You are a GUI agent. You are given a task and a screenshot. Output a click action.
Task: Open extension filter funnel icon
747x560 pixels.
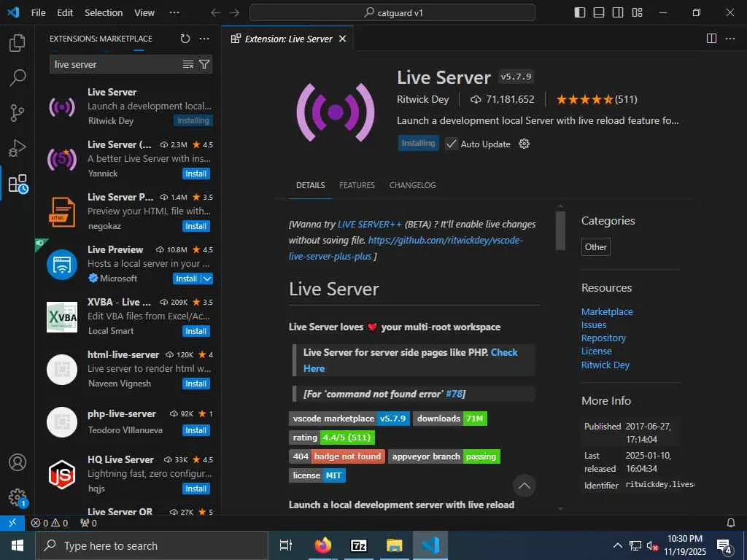coord(204,64)
